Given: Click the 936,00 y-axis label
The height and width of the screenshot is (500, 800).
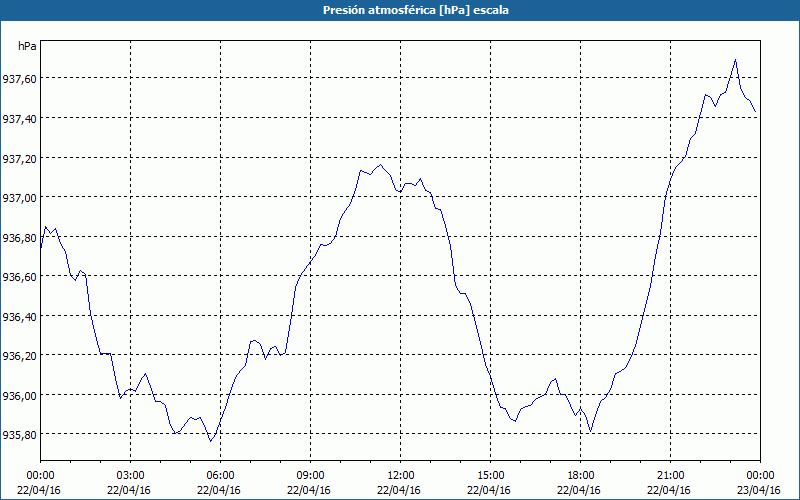Looking at the screenshot, I should click(19, 395).
